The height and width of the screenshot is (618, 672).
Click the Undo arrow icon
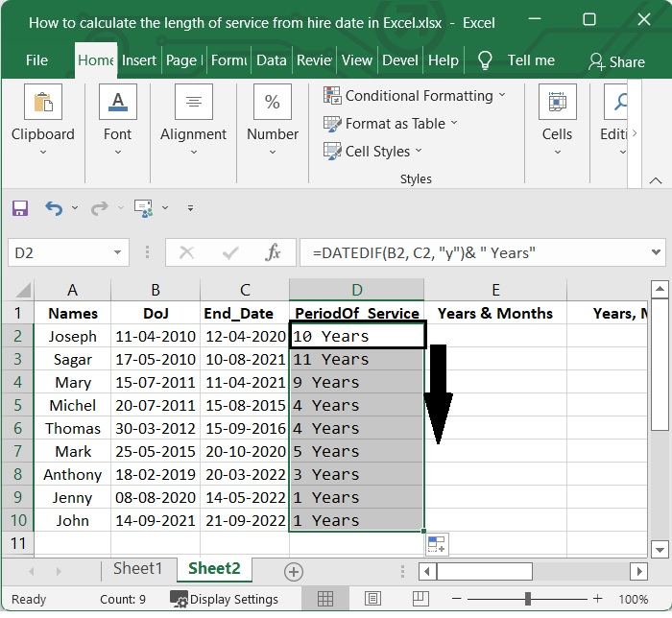tap(52, 208)
